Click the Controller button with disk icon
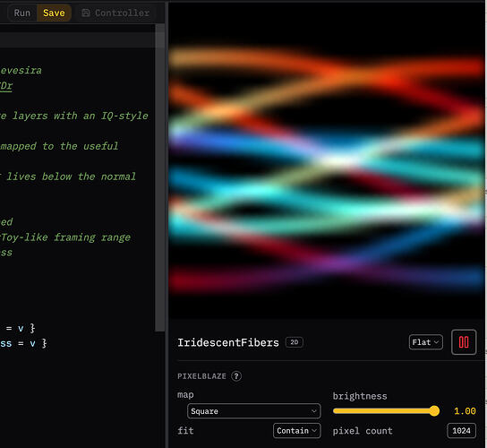The width and height of the screenshot is (487, 448). tap(115, 13)
